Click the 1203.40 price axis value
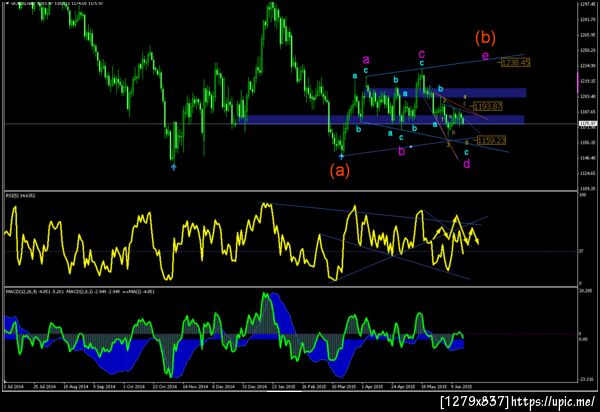Viewport: 600px width, 412px height. click(x=588, y=96)
